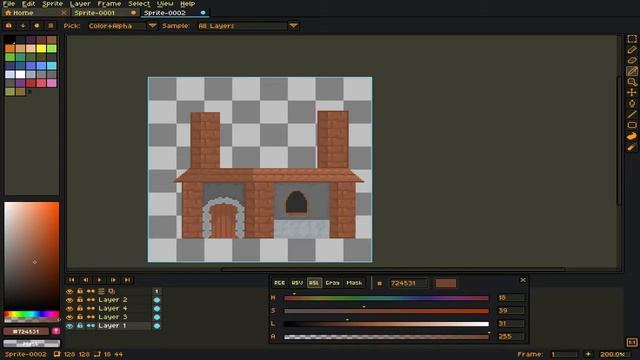Viewport: 640px width, 360px height.
Task: Open the Frame menu
Action: [x=109, y=4]
